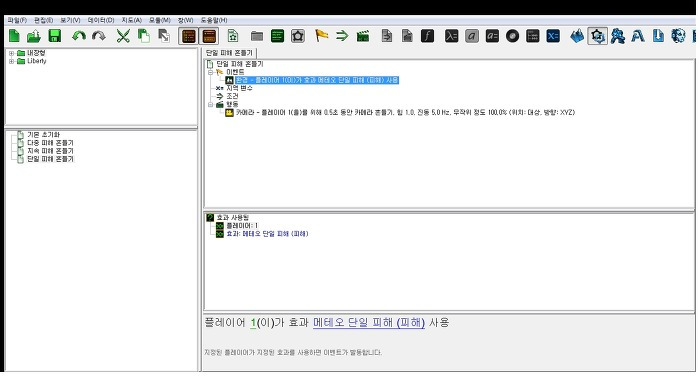
Task: Select the 효과 사용됨 parameter header
Action: (233, 217)
